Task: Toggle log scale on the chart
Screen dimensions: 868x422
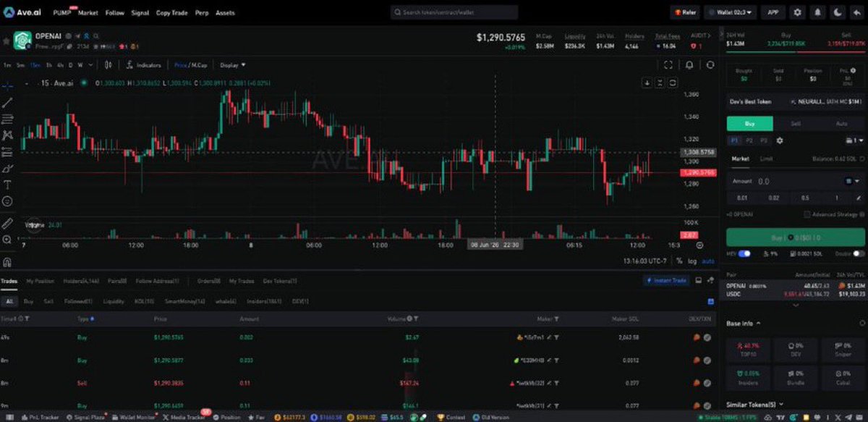Action: 692,261
